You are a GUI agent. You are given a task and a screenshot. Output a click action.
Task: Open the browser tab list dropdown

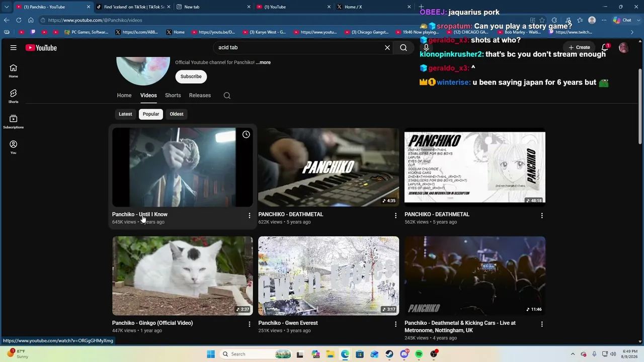coord(7,7)
